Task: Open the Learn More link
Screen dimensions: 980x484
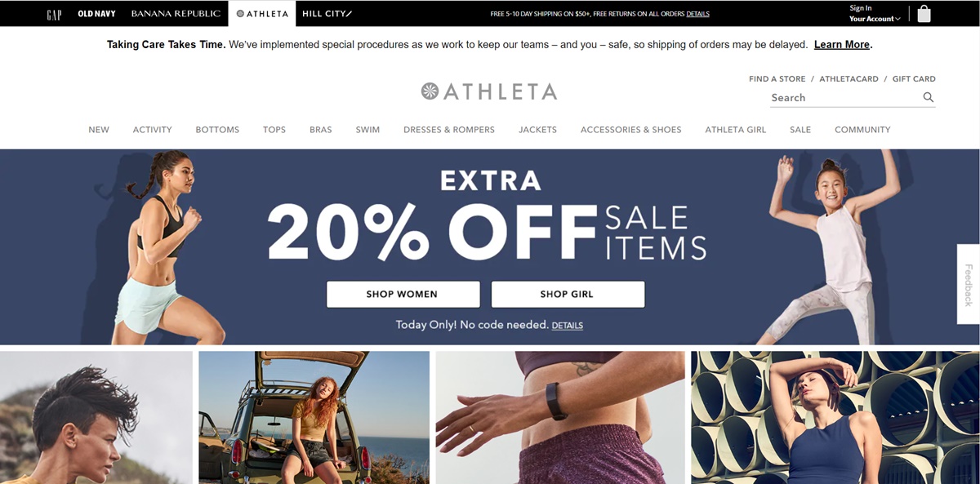Action: pos(842,45)
